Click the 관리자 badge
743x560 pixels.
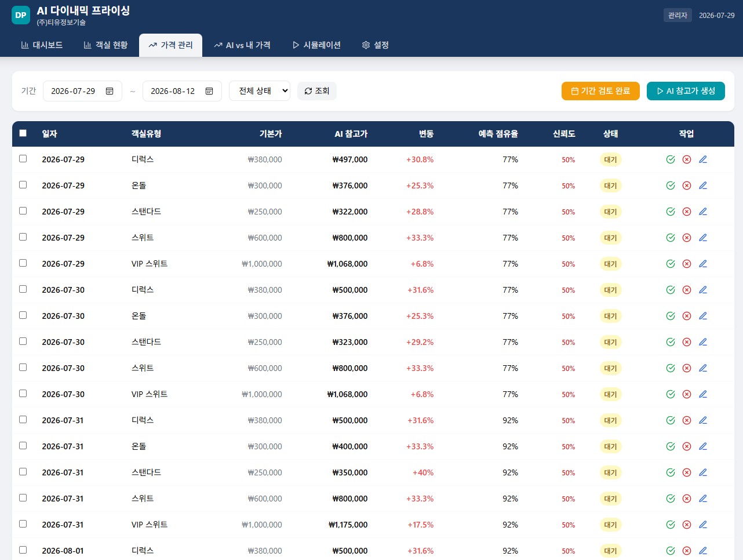pyautogui.click(x=678, y=15)
